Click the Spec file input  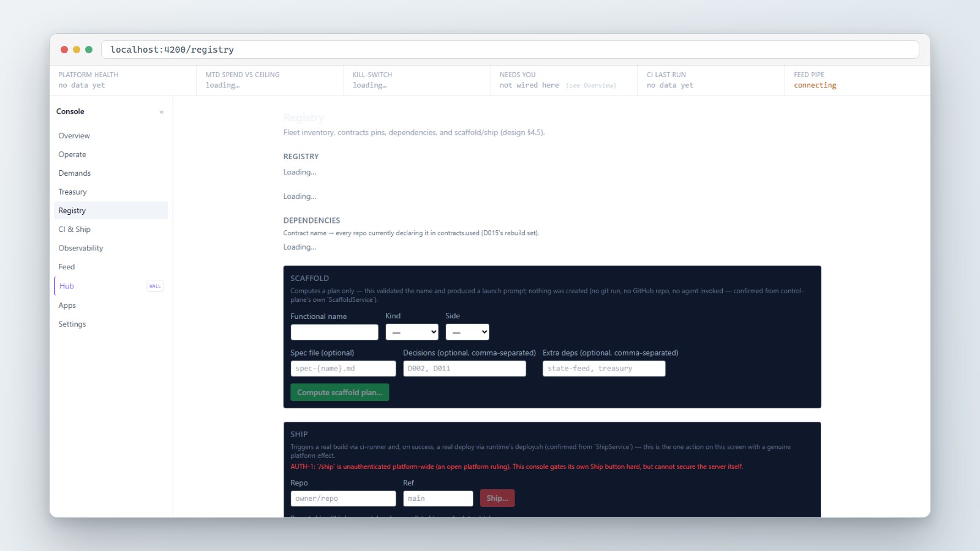tap(343, 369)
